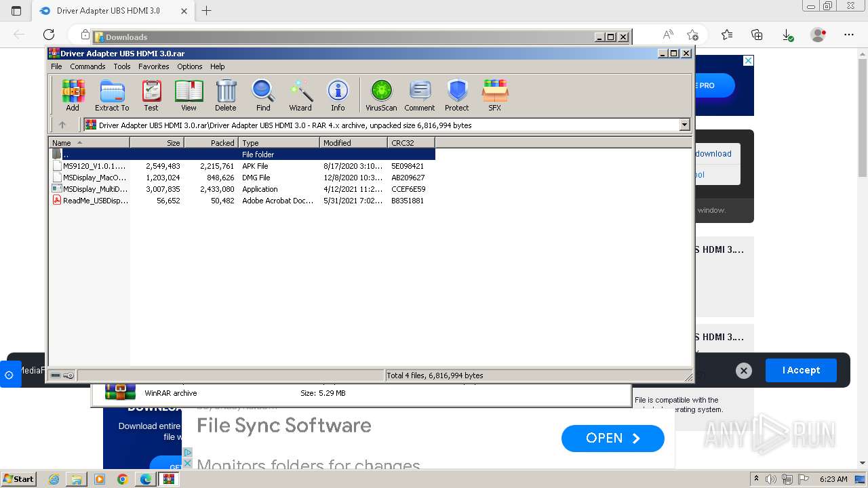Click the Start button
This screenshot has width=868, height=488.
click(x=18, y=479)
